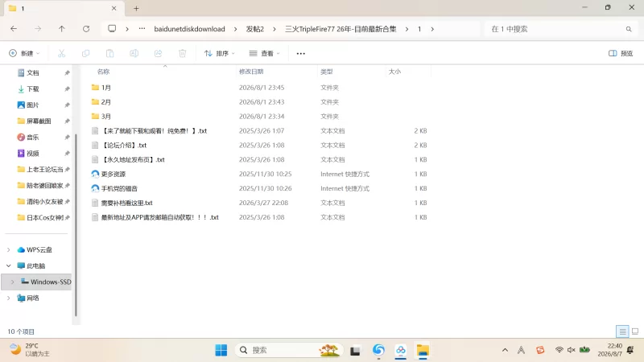Click the Paste clipboard icon
The width and height of the screenshot is (644, 362).
109,53
